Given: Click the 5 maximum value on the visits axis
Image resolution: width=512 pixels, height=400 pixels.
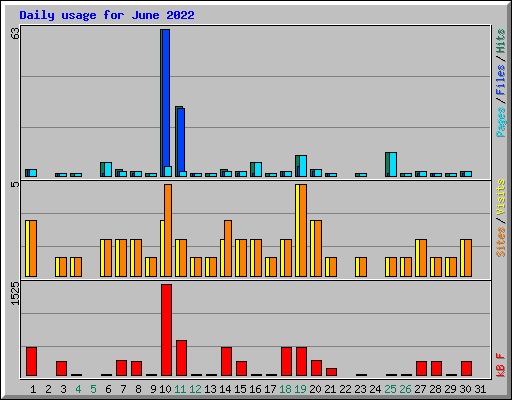Looking at the screenshot, I should click(15, 184).
